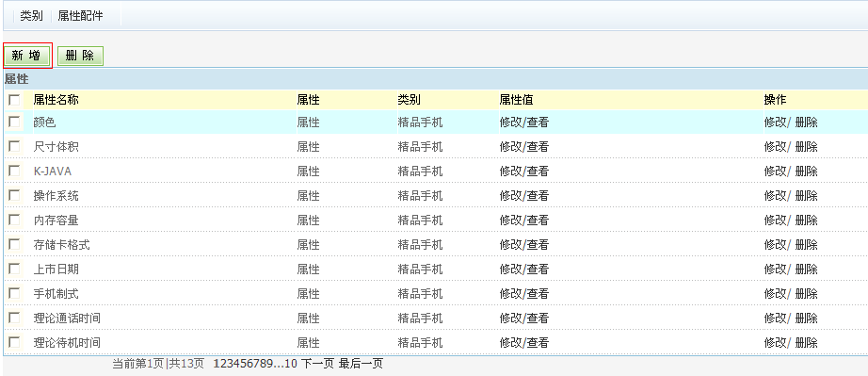Check the box for the 上市日期 row

[x=14, y=269]
